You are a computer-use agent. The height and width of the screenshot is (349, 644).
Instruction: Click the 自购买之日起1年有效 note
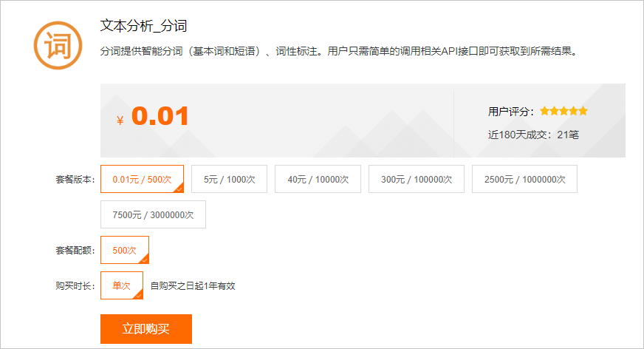(x=193, y=285)
